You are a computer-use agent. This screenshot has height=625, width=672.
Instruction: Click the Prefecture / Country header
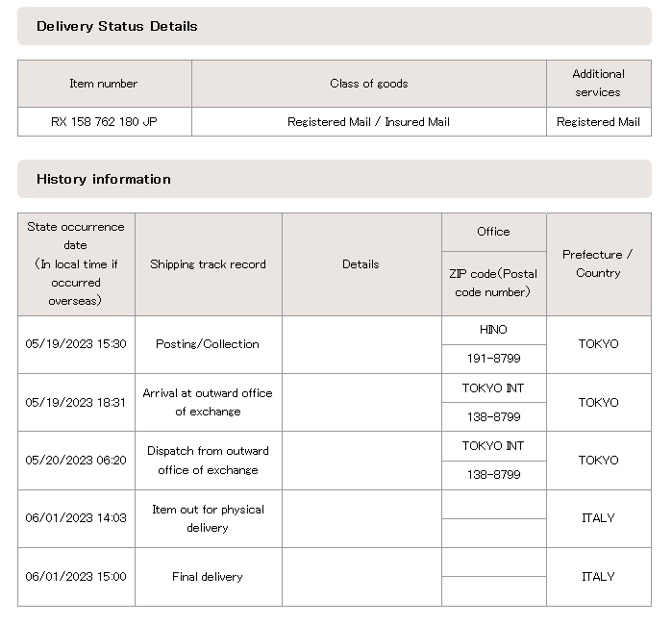click(598, 263)
